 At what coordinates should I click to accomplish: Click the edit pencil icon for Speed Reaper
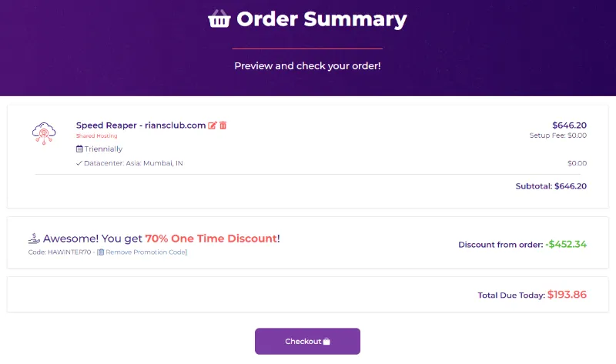coord(213,125)
